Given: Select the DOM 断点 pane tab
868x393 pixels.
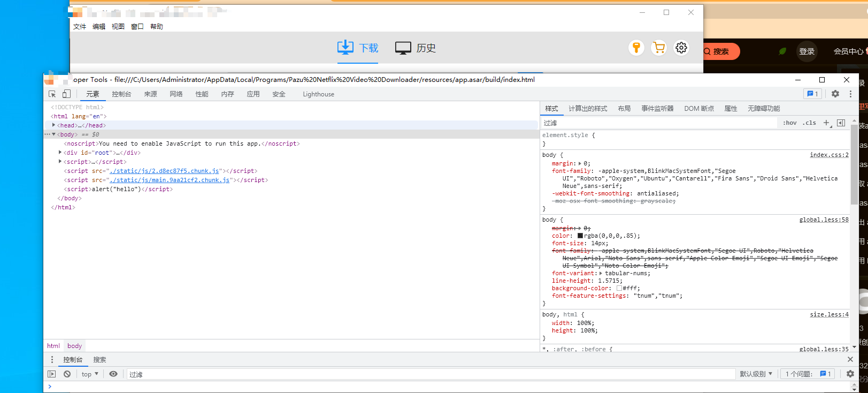Looking at the screenshot, I should (699, 108).
